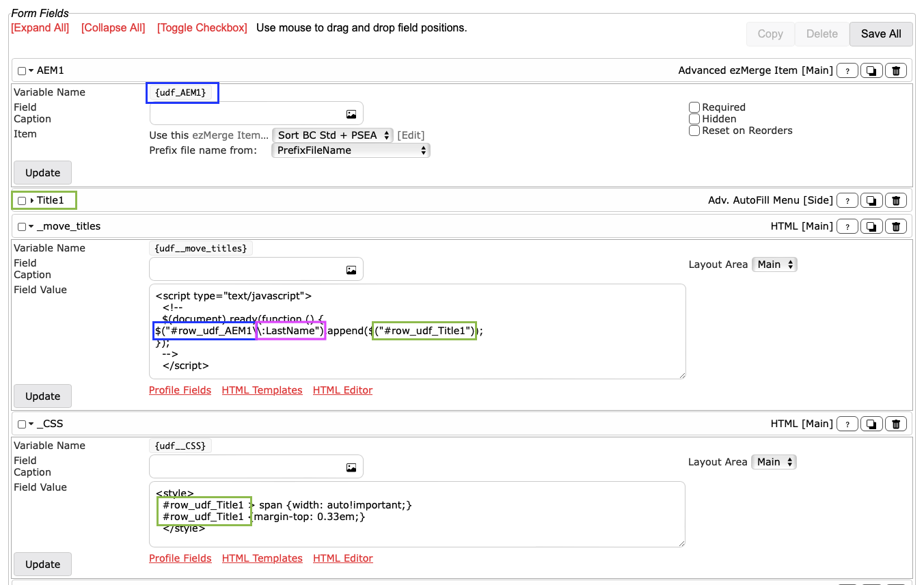This screenshot has width=924, height=585.
Task: Select the AEM1 field checkbox
Action: [x=22, y=71]
